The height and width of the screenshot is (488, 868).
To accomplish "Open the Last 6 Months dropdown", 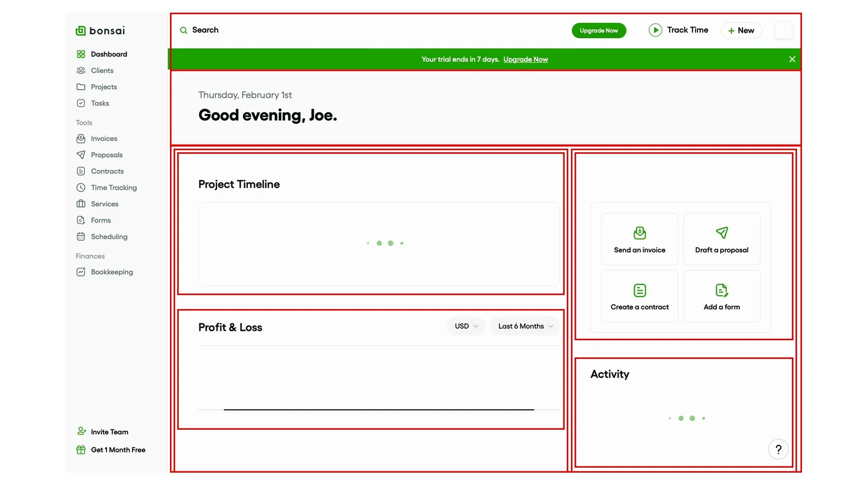I will click(x=525, y=326).
